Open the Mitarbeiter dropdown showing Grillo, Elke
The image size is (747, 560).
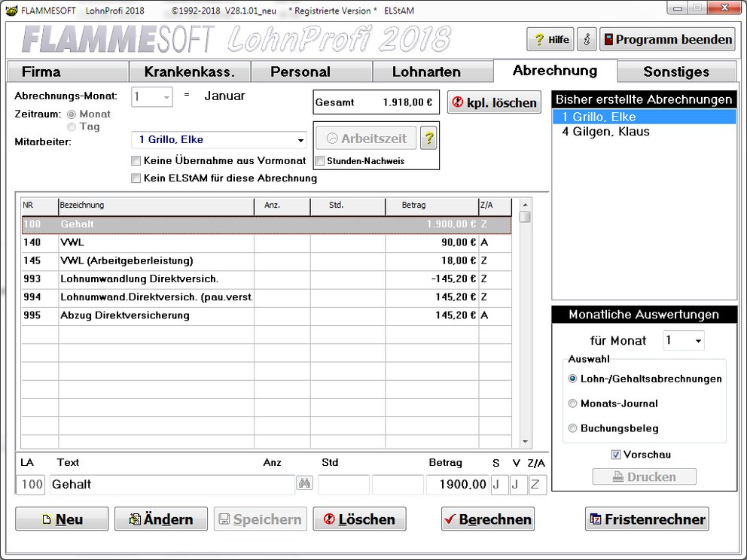click(219, 140)
